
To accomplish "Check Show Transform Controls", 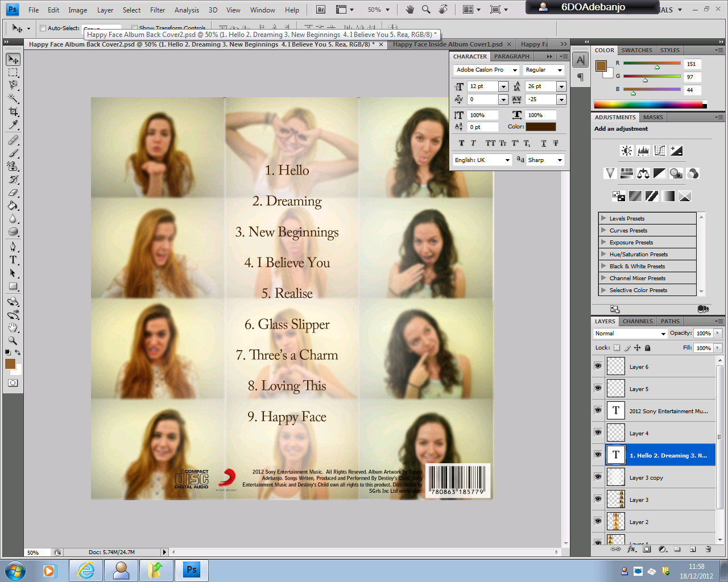I will pos(134,27).
